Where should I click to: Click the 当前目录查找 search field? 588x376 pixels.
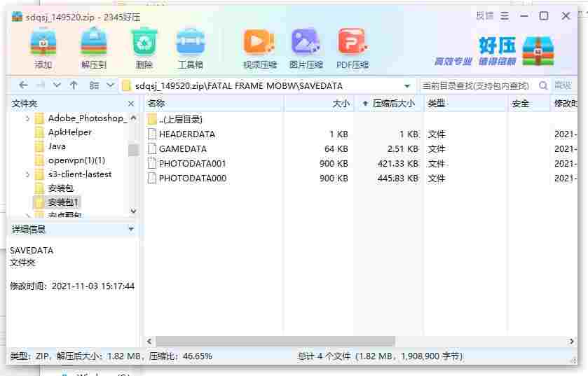pyautogui.click(x=477, y=86)
